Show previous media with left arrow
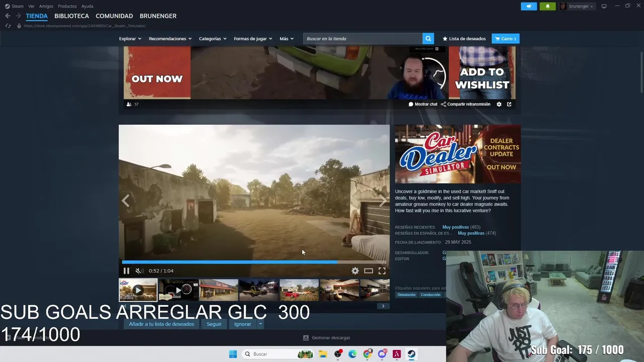The image size is (644, 362). 126,201
